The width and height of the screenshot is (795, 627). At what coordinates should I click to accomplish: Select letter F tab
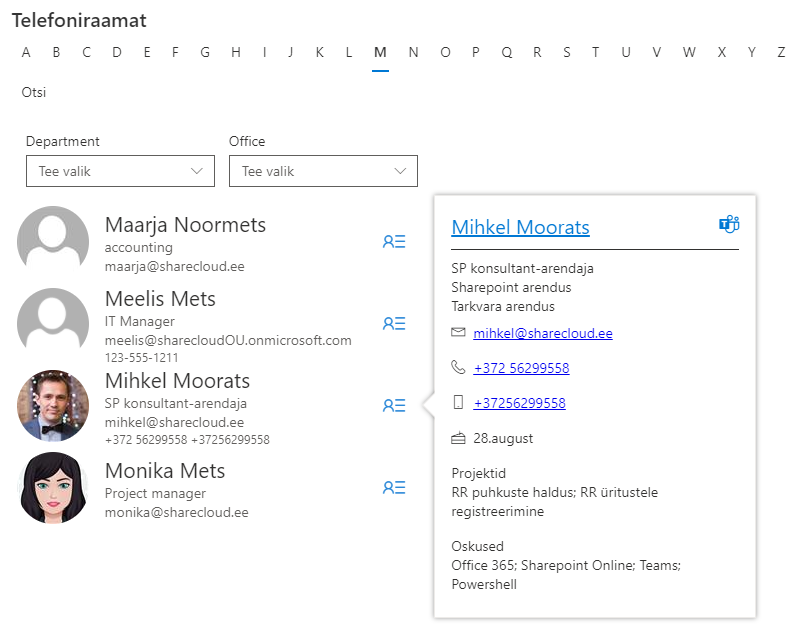tap(175, 52)
